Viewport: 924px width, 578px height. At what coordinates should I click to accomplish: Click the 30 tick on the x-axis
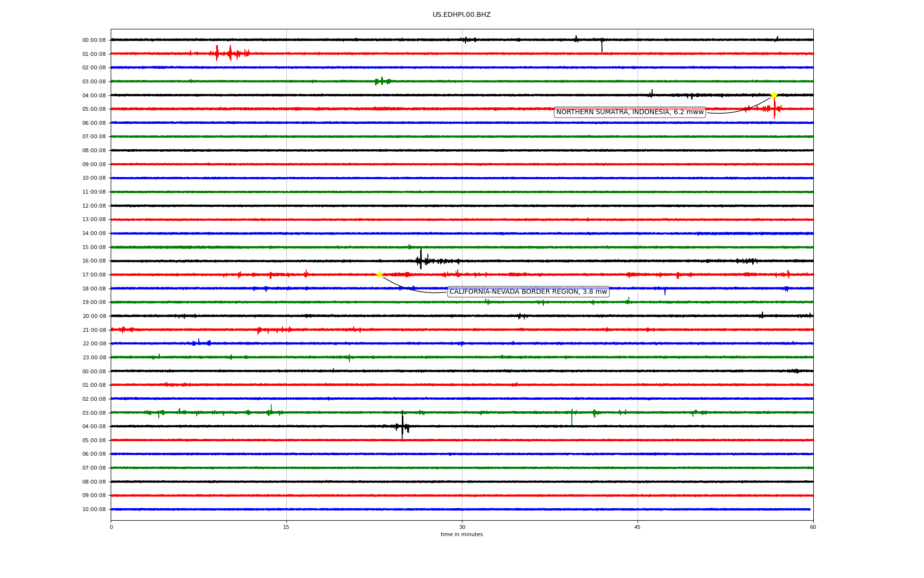[462, 527]
